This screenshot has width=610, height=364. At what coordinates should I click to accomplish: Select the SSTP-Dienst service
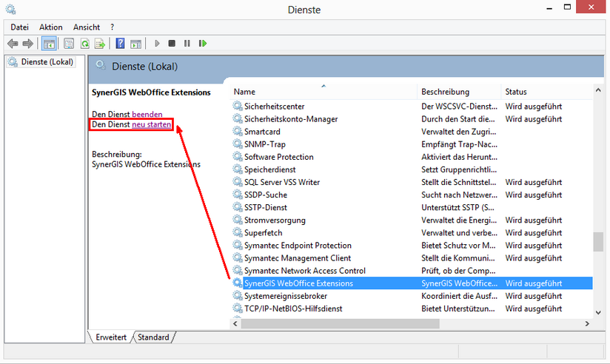(265, 208)
